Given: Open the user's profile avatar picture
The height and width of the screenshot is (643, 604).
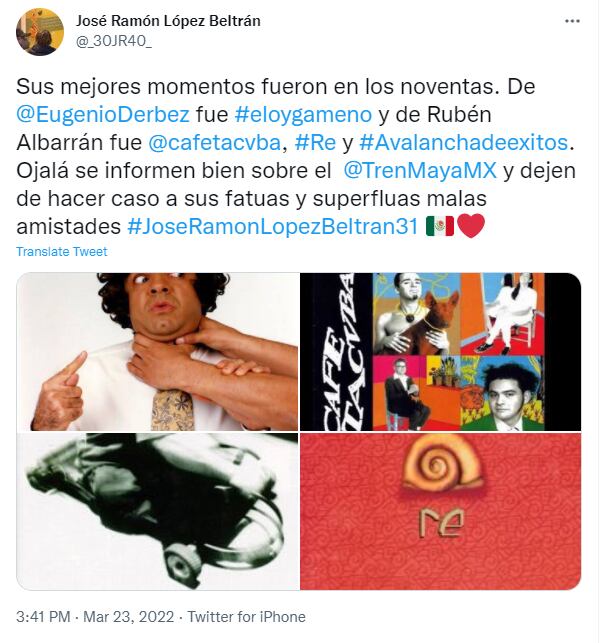Looking at the screenshot, I should coord(40,32).
